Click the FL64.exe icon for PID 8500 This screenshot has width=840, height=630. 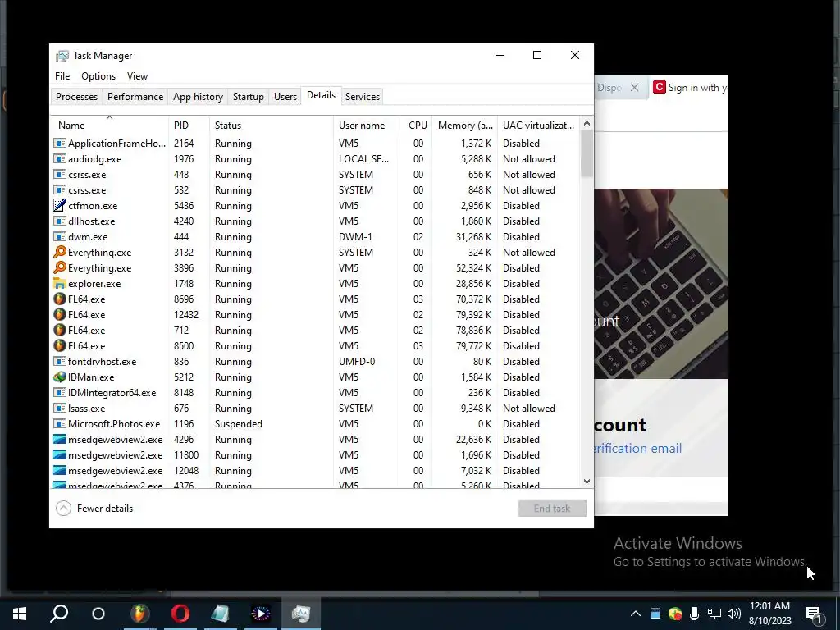[59, 345]
